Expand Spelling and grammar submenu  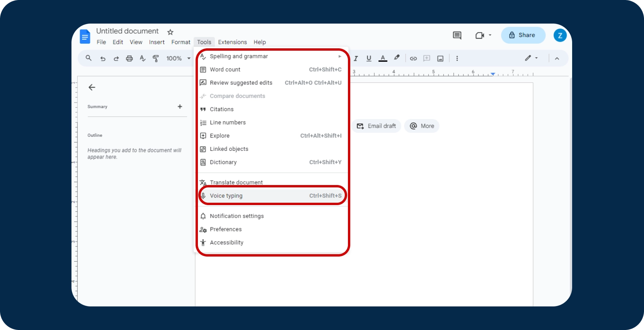[x=271, y=56]
